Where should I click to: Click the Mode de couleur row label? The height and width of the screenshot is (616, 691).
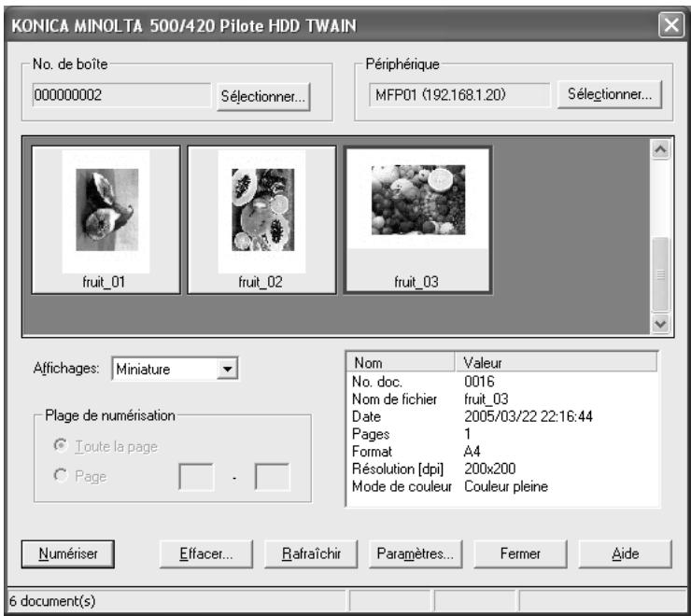(402, 486)
